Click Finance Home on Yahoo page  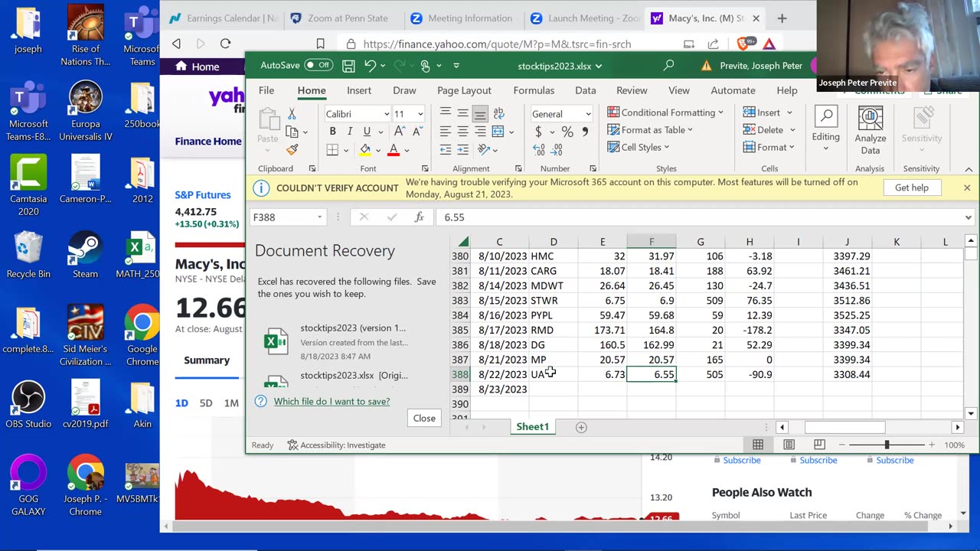click(x=208, y=141)
